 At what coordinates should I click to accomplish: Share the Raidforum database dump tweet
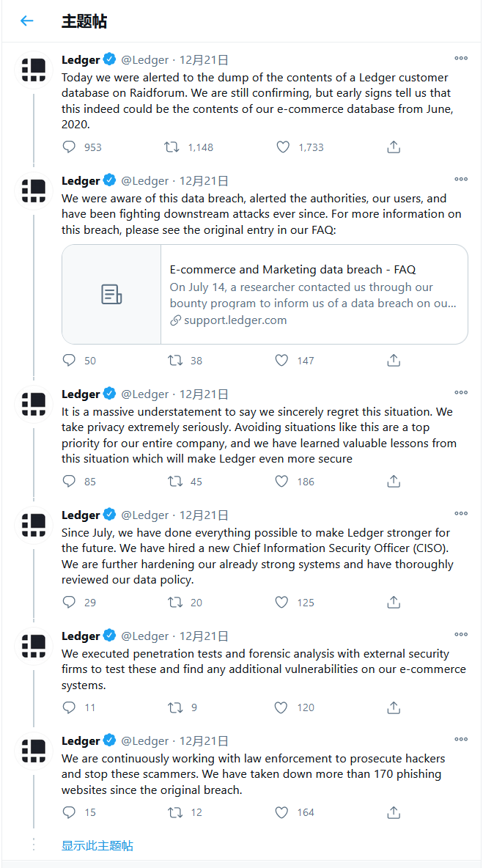click(x=394, y=147)
